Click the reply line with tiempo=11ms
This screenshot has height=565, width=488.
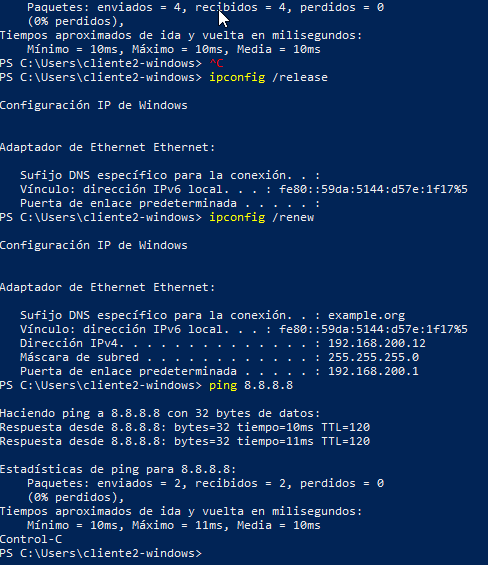pos(185,441)
